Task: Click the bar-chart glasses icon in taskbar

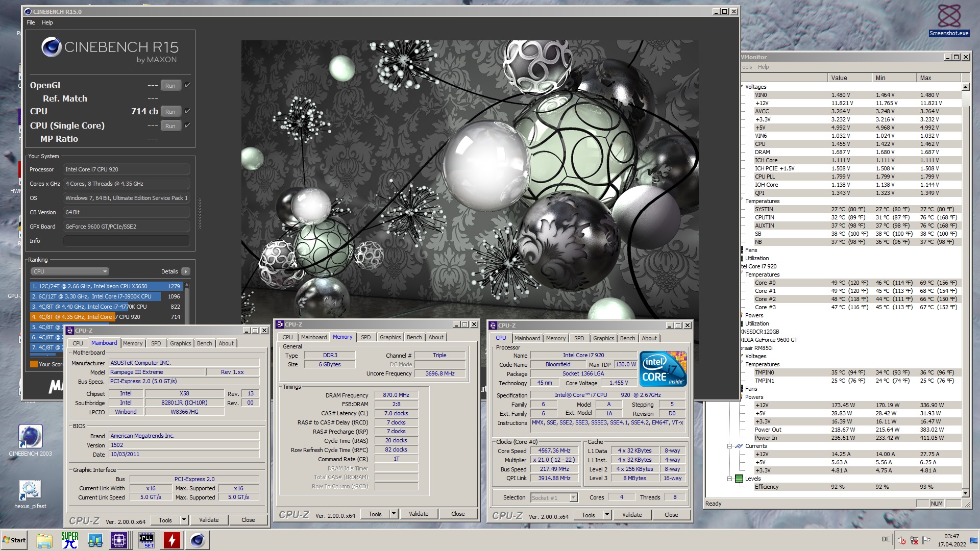Action: click(95, 540)
